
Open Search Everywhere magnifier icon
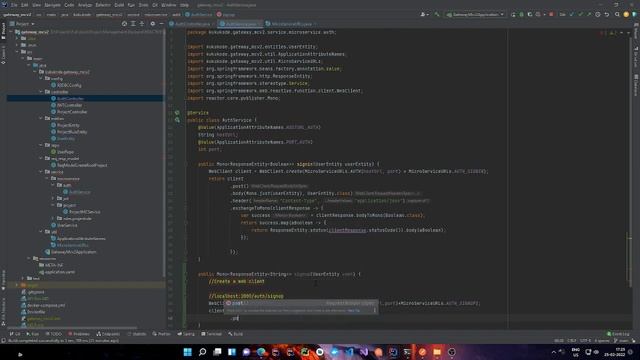[617, 14]
